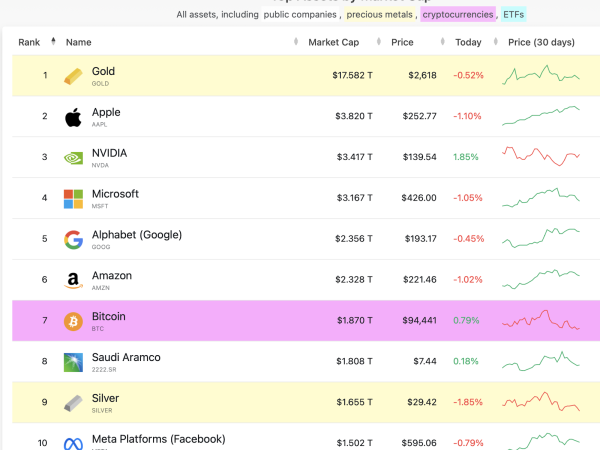This screenshot has height=450, width=600.
Task: Click the Microsoft logo icon
Action: 73,199
